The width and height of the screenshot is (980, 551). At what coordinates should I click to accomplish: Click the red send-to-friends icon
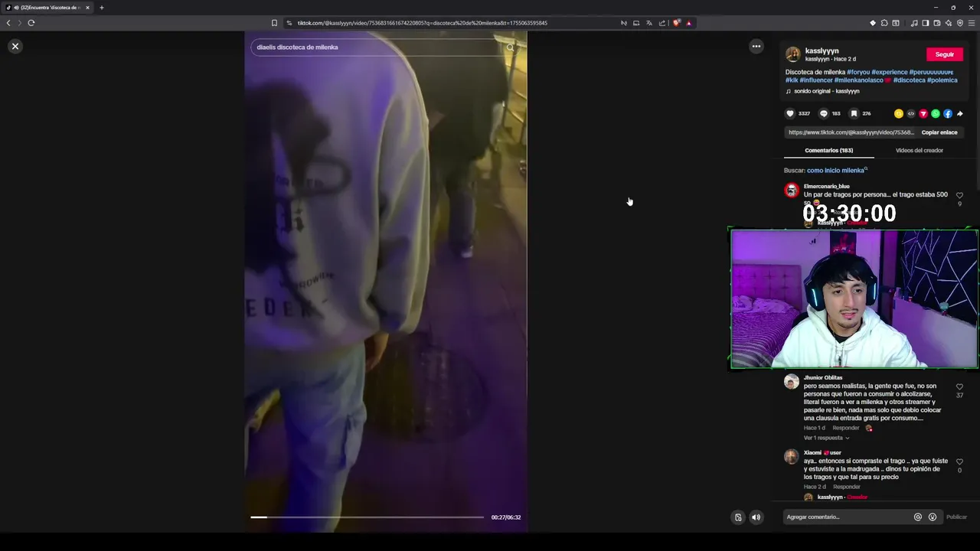[x=923, y=114]
